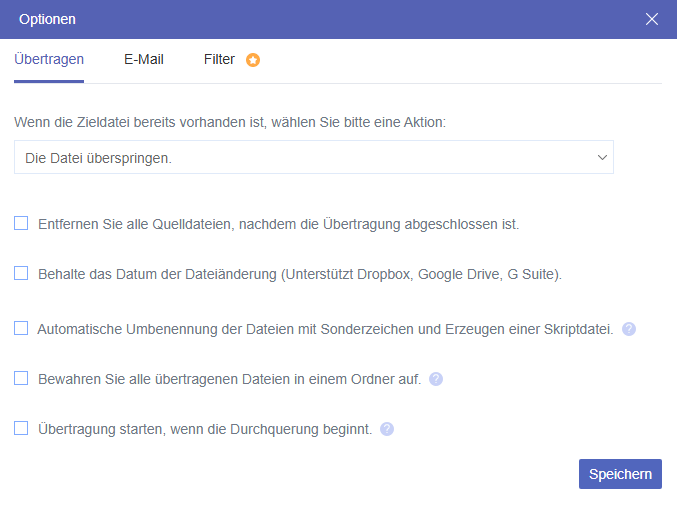Tick Übertragung starten checkbox

click(21, 428)
